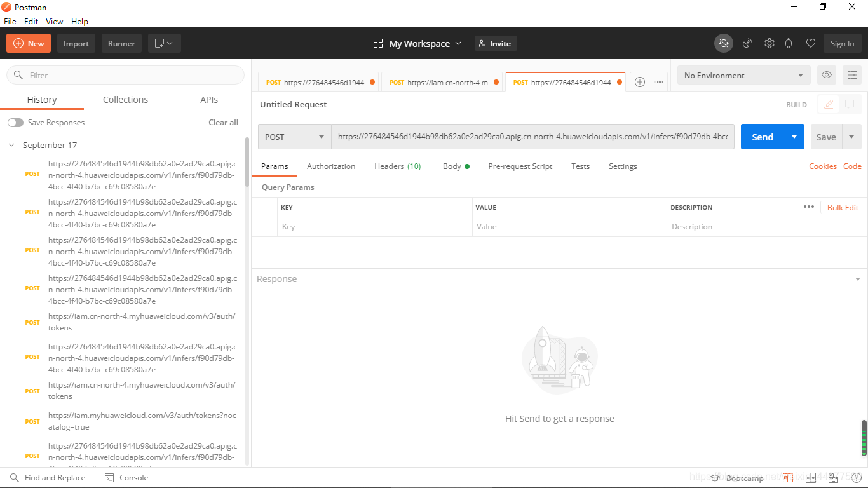The image size is (868, 488).
Task: Open the Code link
Action: coord(852,166)
